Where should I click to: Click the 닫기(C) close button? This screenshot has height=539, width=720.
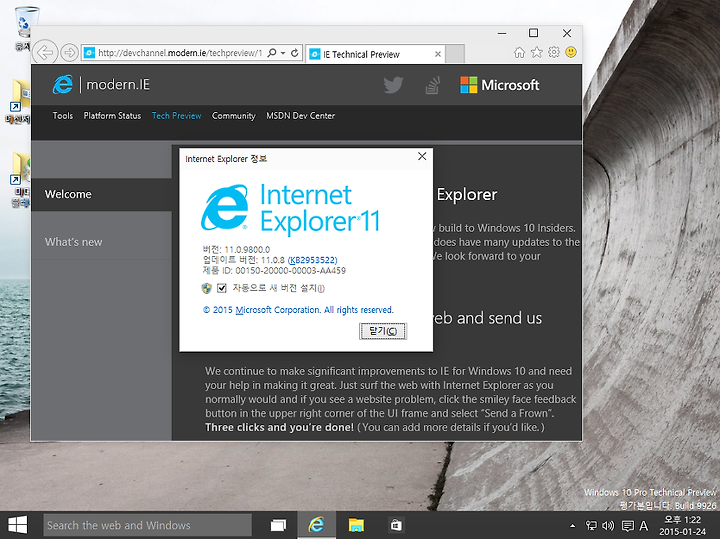click(382, 331)
